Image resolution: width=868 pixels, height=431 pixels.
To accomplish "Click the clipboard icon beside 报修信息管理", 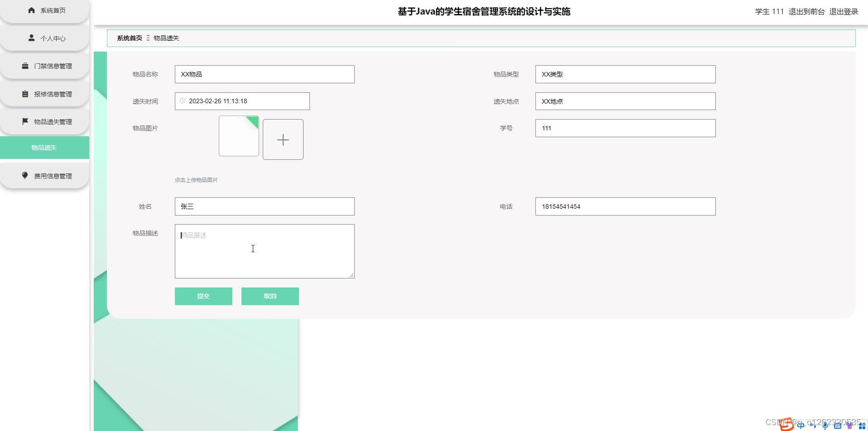I will [25, 94].
